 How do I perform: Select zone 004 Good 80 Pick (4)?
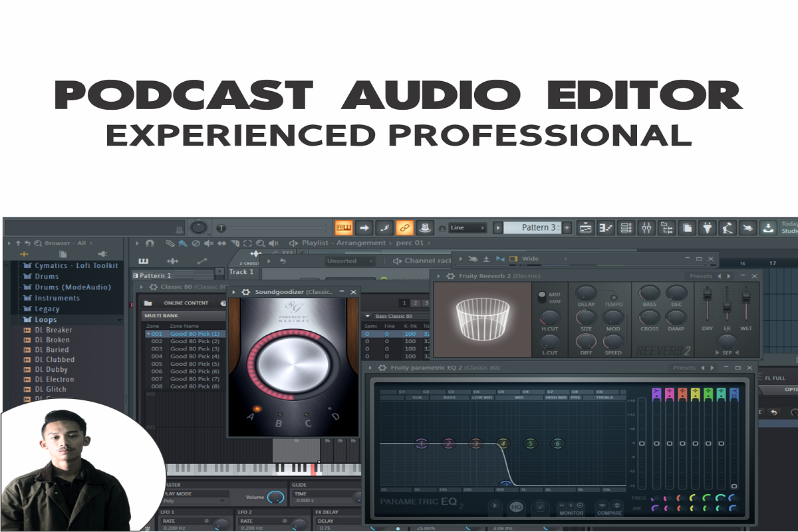185,356
